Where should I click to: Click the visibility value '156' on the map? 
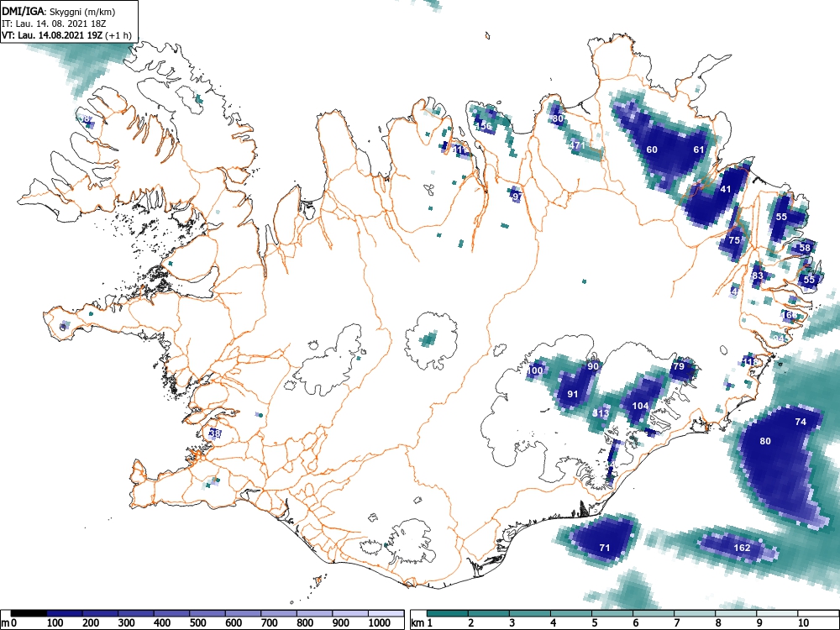pyautogui.click(x=484, y=127)
